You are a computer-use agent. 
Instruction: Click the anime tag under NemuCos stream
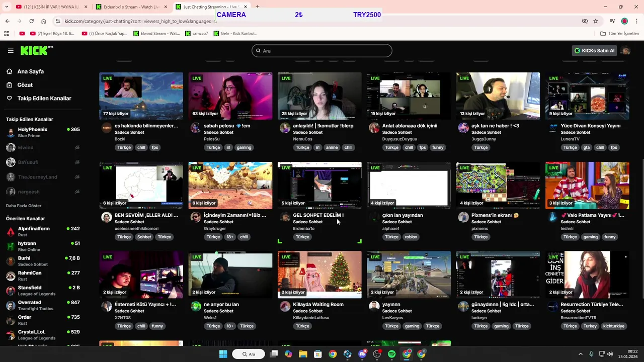click(332, 147)
